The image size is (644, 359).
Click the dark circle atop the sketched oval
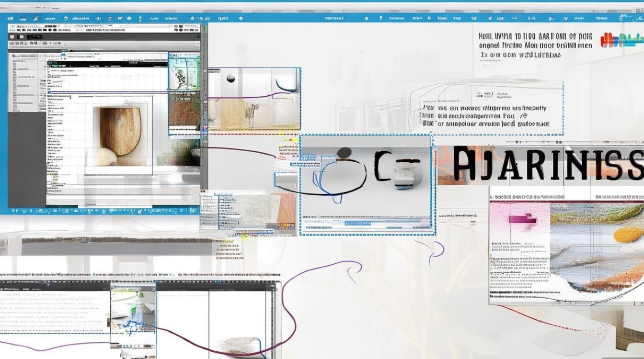coord(343,153)
